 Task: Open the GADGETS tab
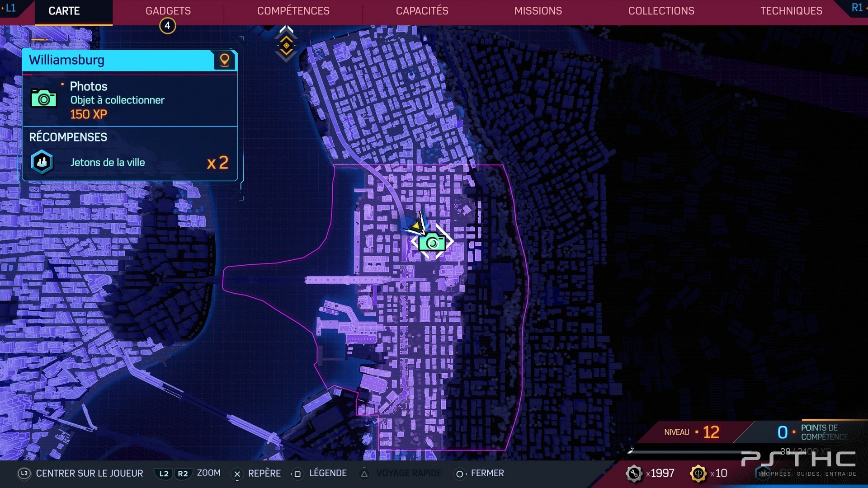coord(168,11)
